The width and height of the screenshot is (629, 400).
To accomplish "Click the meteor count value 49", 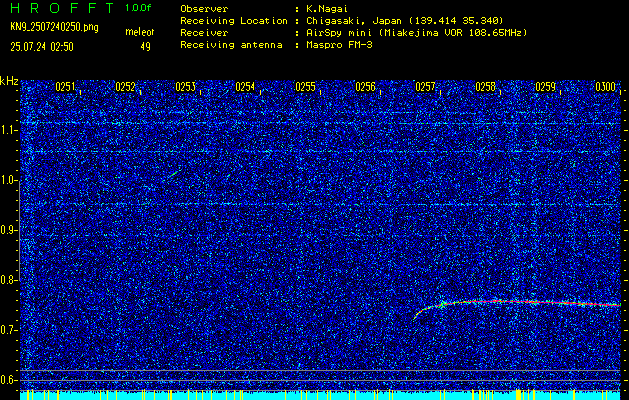I will pyautogui.click(x=145, y=47).
